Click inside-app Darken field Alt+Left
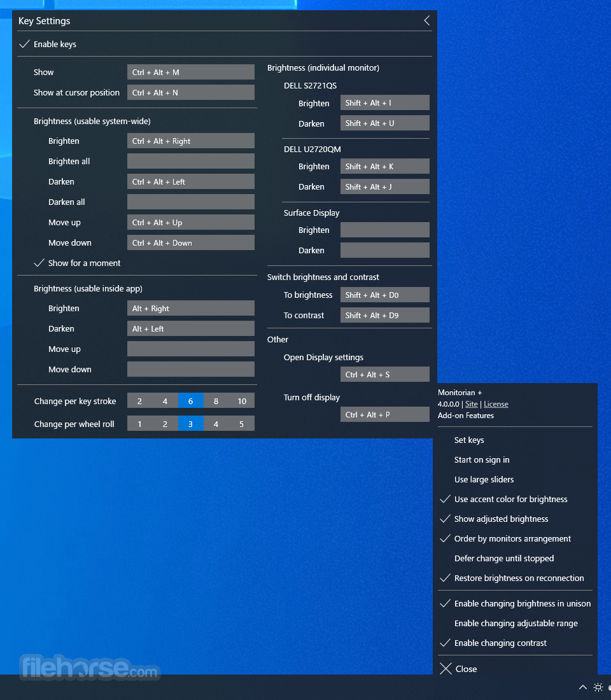This screenshot has width=611, height=700. coord(191,328)
